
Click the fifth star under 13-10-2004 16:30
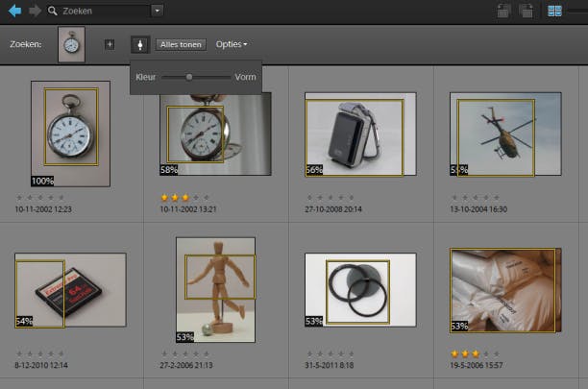pyautogui.click(x=497, y=198)
